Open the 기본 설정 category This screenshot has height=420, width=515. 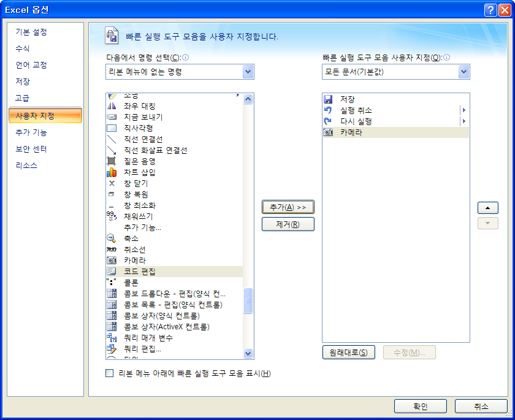(45, 32)
